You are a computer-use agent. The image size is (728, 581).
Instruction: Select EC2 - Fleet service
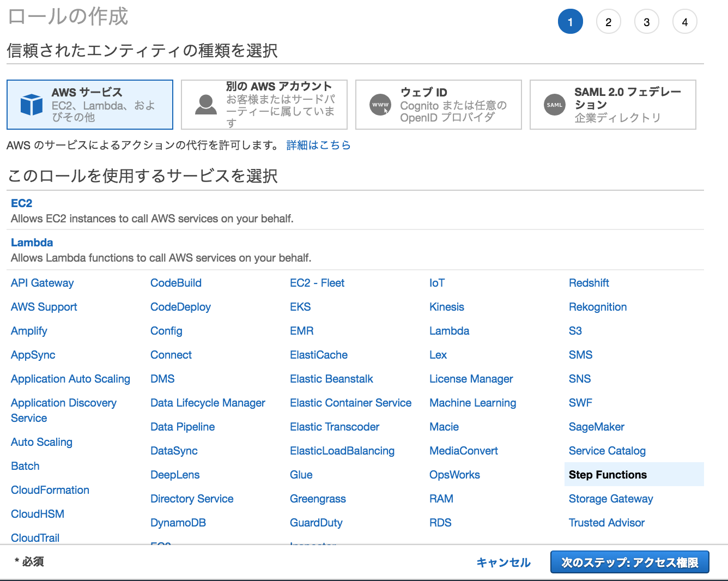(x=317, y=283)
